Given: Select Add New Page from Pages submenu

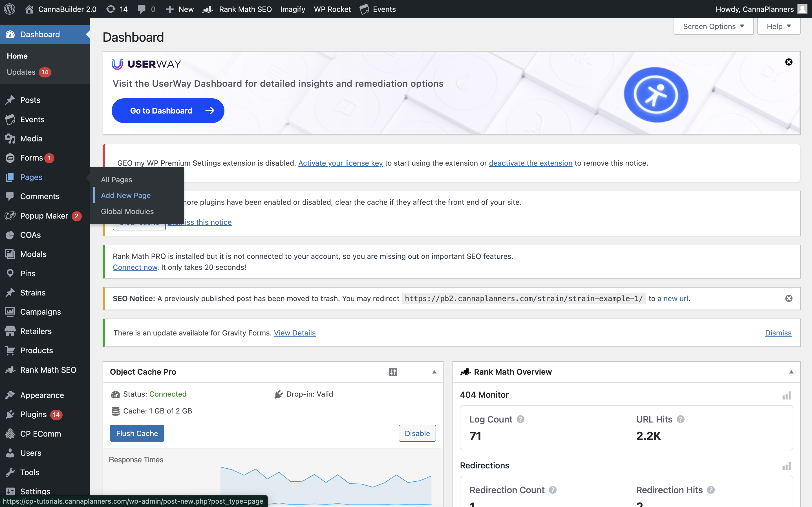Looking at the screenshot, I should tap(126, 195).
